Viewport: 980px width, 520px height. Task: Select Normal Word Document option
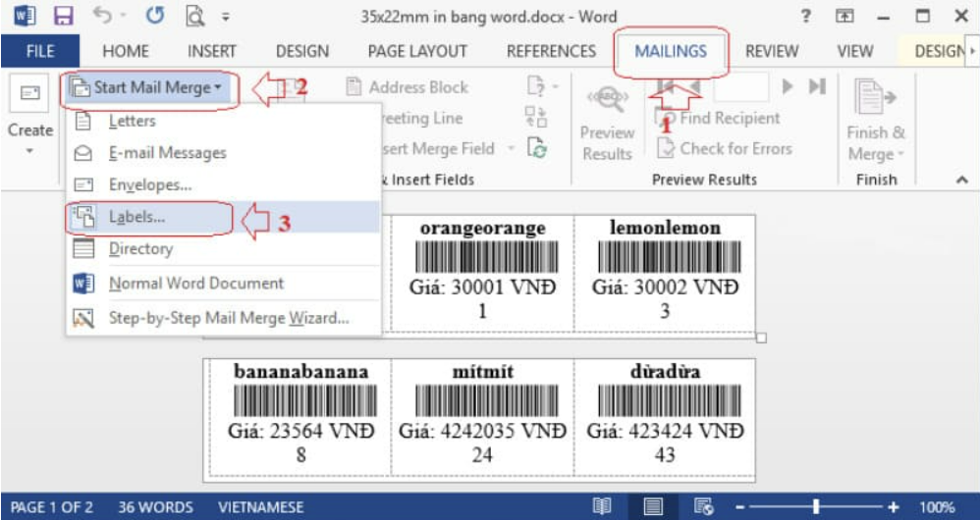tap(224, 284)
